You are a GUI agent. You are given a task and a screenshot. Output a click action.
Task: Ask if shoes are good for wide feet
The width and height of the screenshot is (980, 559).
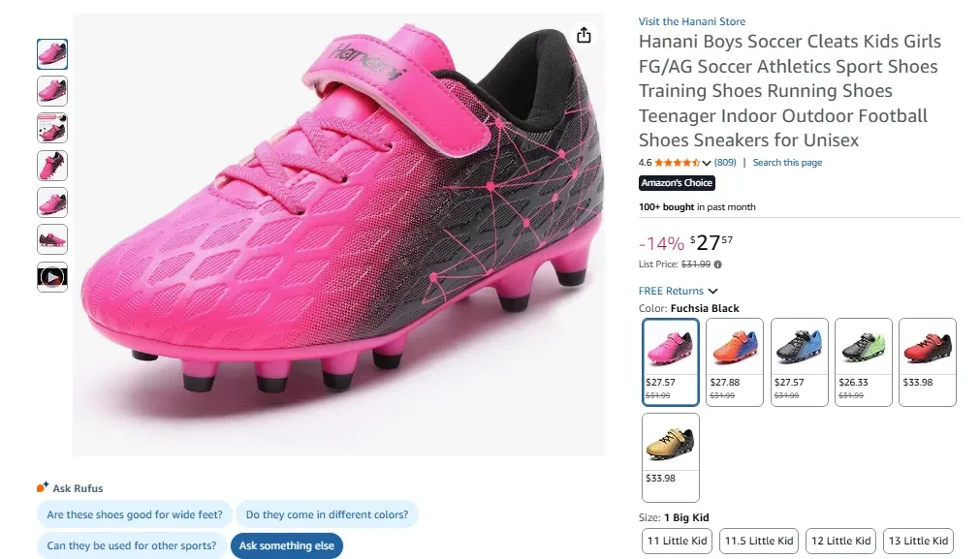point(135,514)
